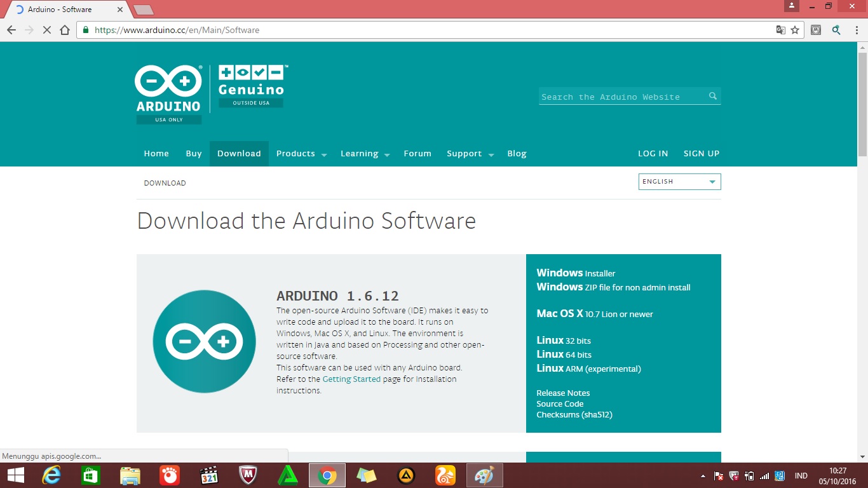The height and width of the screenshot is (488, 868).
Task: Launch Google Chrome from the taskbar
Action: (327, 475)
